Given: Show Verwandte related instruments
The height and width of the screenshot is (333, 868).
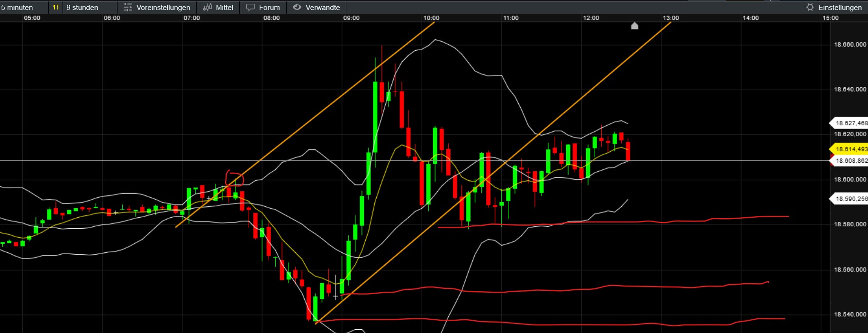Looking at the screenshot, I should coord(316,7).
